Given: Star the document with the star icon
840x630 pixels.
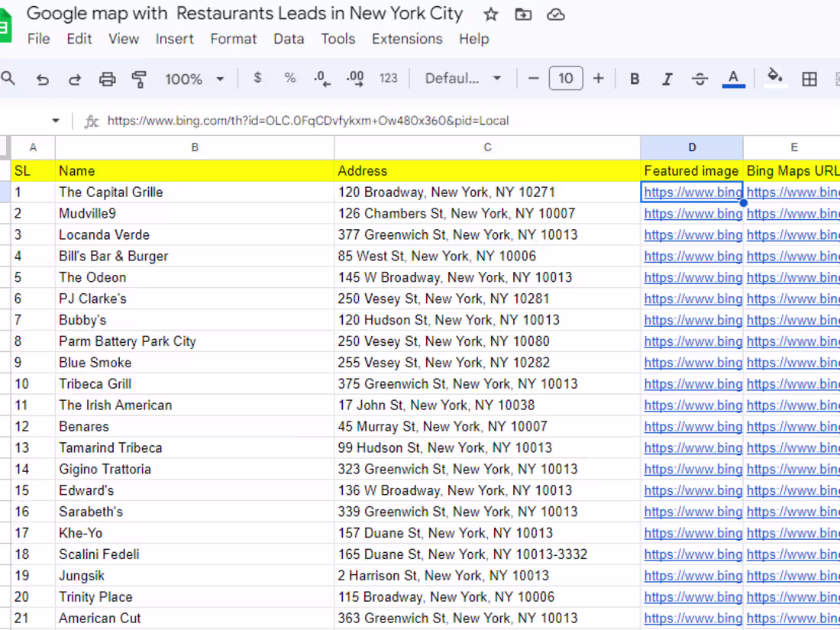Looking at the screenshot, I should (x=491, y=15).
